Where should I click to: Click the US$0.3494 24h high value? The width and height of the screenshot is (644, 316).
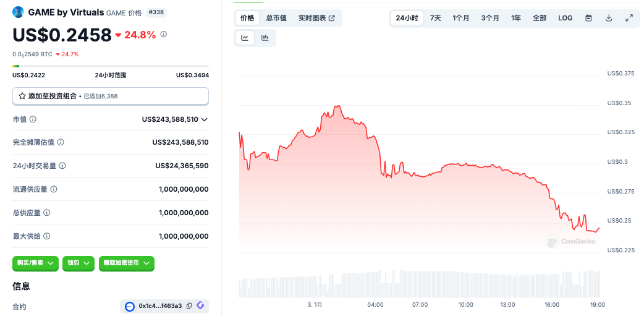tap(192, 75)
